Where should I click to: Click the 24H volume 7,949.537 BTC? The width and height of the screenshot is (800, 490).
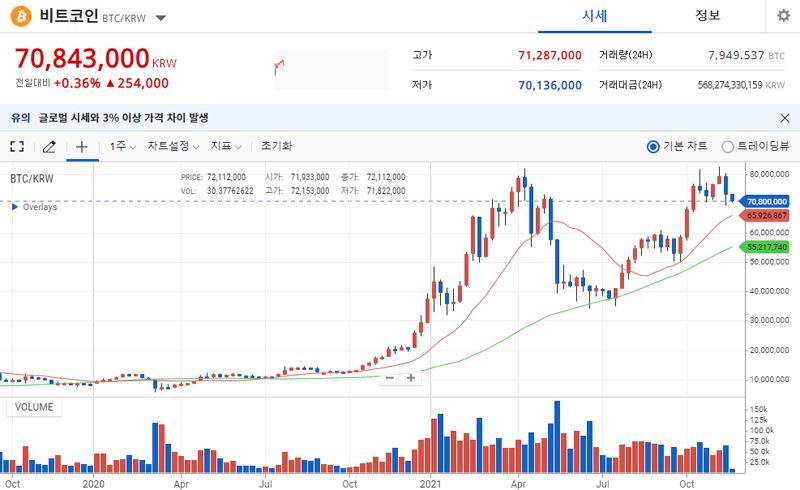pos(746,55)
